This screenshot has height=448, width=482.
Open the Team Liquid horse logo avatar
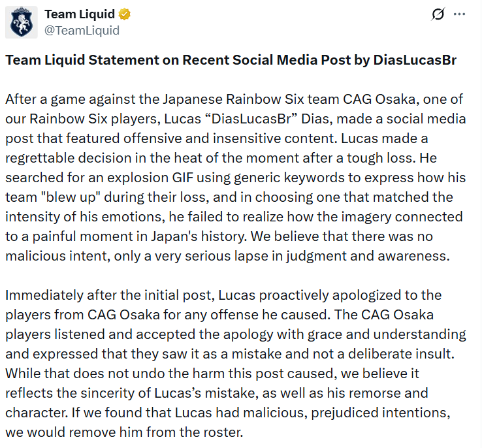coord(22,22)
